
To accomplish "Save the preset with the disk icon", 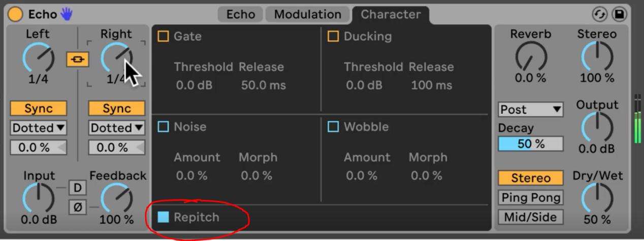I will (620, 15).
